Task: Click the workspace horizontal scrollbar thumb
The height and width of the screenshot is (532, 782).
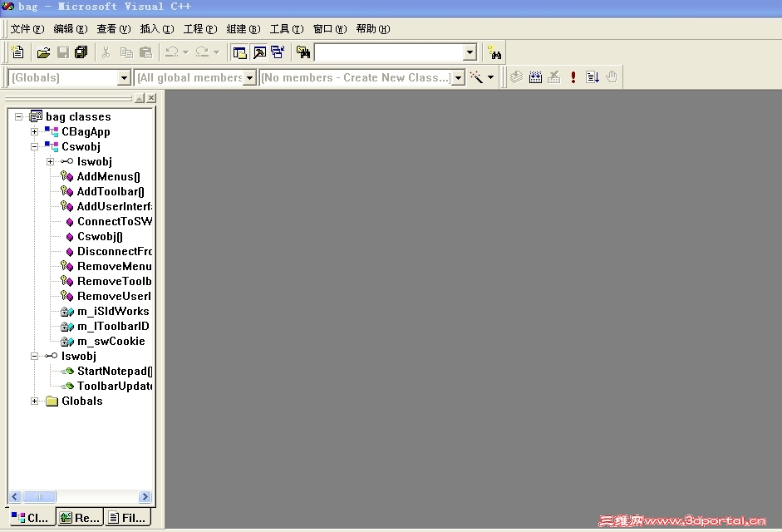Action: coord(39,496)
